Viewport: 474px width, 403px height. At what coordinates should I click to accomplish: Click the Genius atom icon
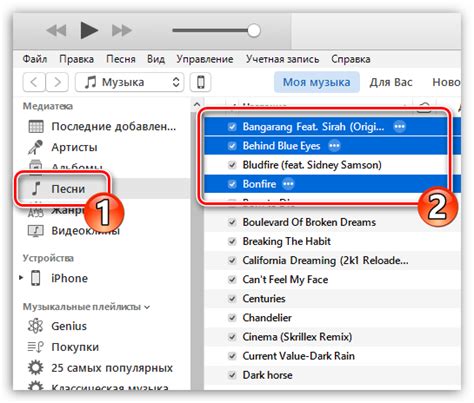pyautogui.click(x=35, y=326)
